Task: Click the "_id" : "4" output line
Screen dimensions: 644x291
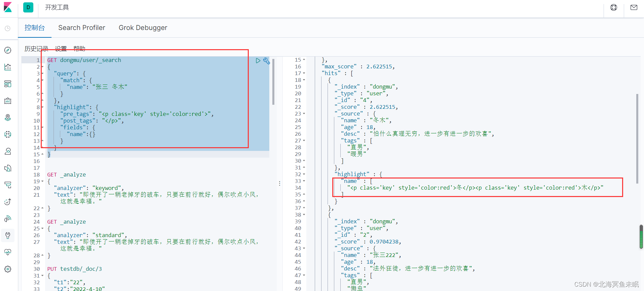Action: (353, 100)
